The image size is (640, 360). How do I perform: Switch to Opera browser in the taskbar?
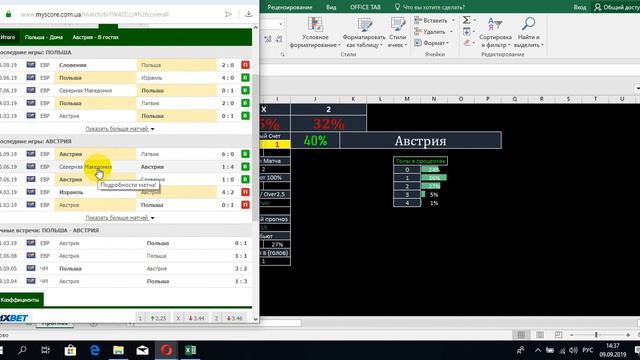(x=166, y=350)
